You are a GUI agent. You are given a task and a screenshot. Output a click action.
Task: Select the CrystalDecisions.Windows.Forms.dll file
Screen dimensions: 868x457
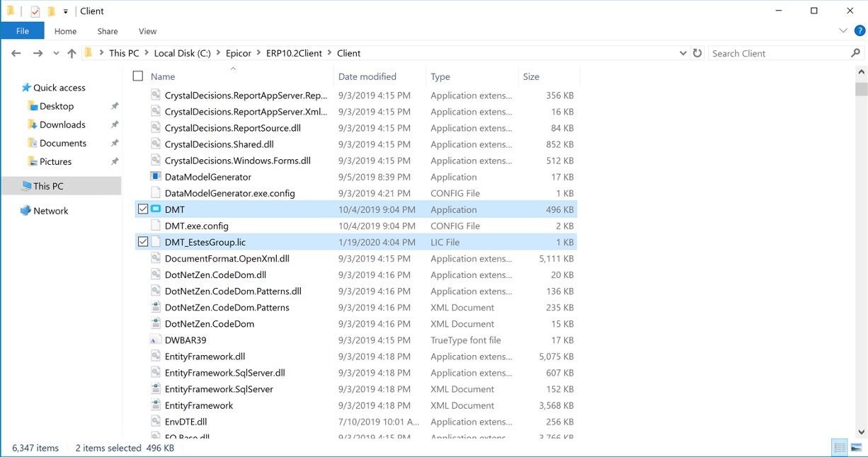coord(356,161)
